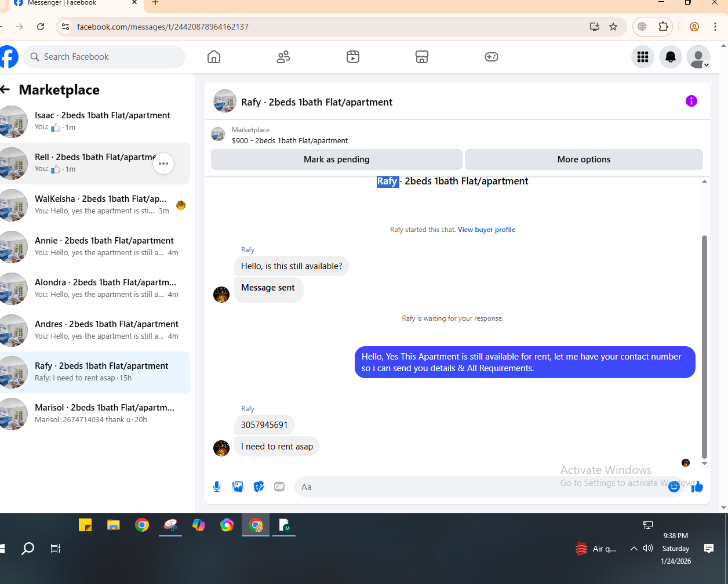Open the conversation information icon
This screenshot has height=584, width=728.
click(x=691, y=101)
